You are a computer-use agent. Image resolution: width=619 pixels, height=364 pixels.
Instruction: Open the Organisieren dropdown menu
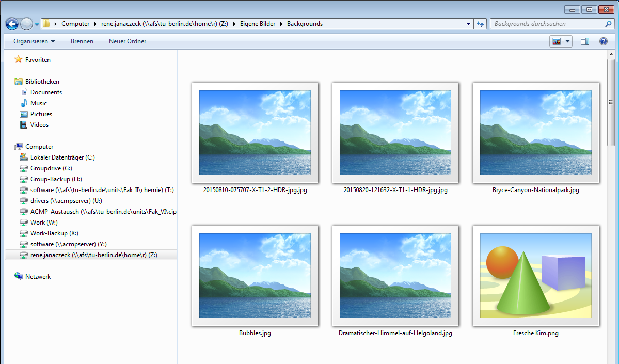[34, 41]
